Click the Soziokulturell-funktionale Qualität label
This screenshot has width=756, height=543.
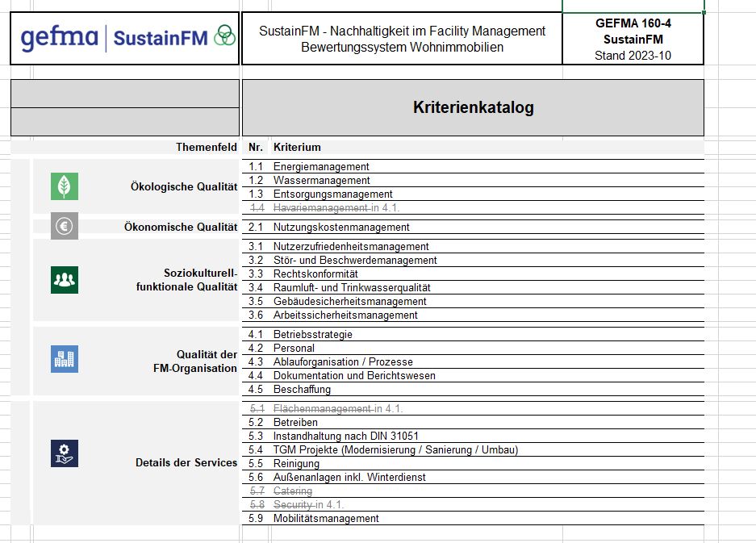(x=186, y=280)
